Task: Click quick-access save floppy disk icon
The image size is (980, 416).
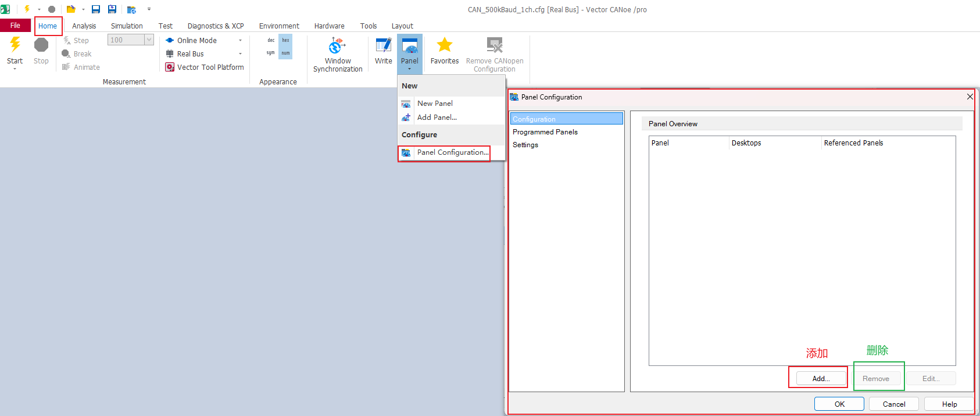Action: click(96, 9)
